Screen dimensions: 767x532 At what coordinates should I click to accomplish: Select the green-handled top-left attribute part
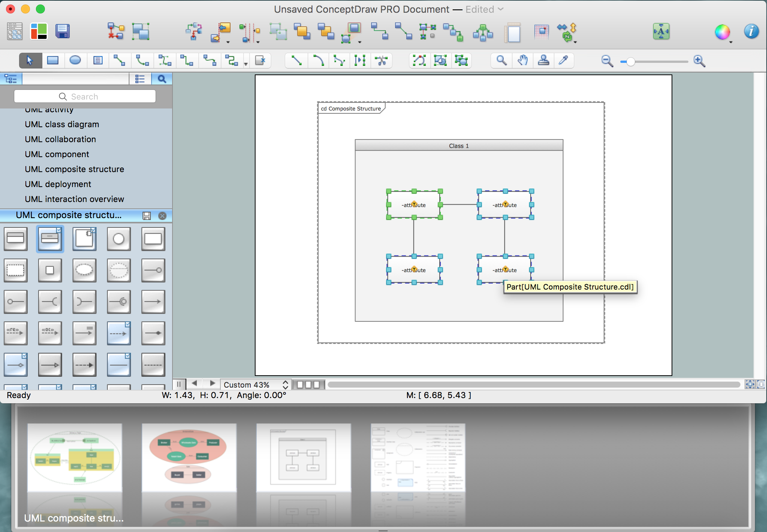pyautogui.click(x=414, y=204)
